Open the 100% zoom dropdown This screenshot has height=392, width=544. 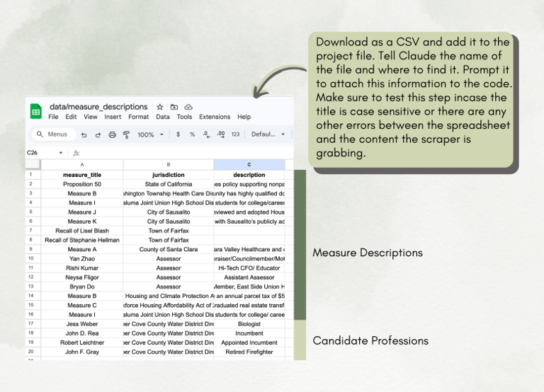(150, 134)
